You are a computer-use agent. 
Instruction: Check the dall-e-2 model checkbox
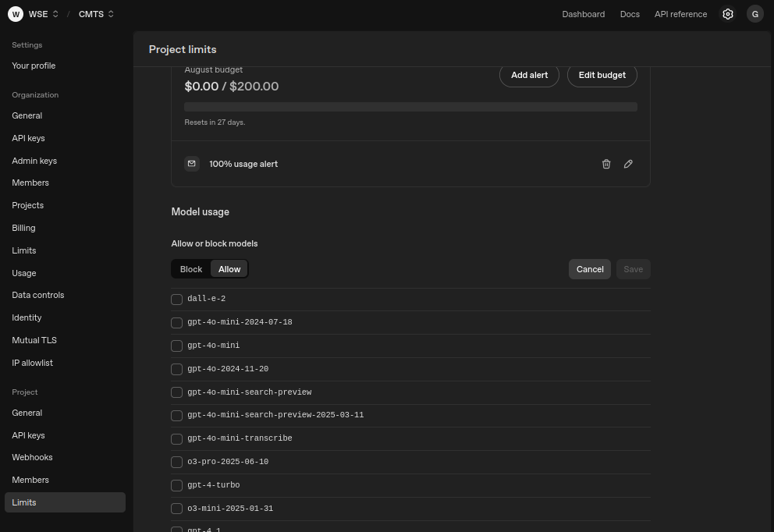point(176,299)
